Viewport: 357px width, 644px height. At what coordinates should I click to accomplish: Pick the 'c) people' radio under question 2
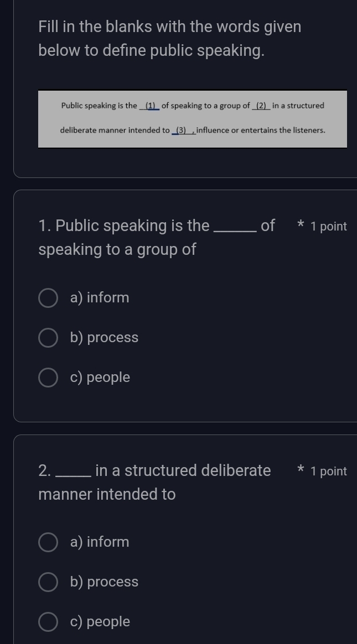click(48, 622)
